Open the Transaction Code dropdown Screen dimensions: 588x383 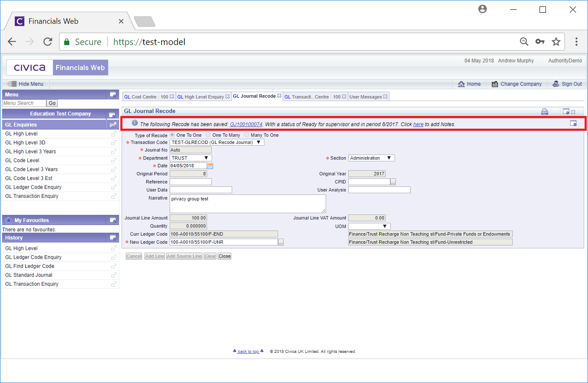217,142
